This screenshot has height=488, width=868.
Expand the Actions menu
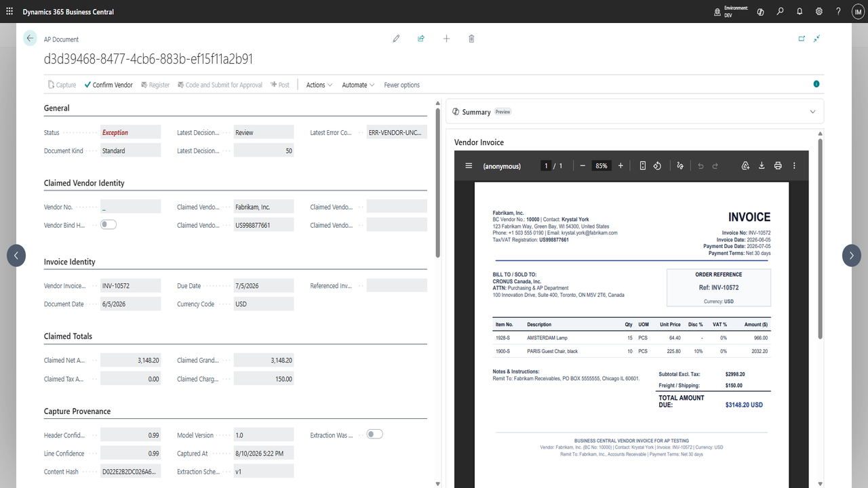coord(319,85)
